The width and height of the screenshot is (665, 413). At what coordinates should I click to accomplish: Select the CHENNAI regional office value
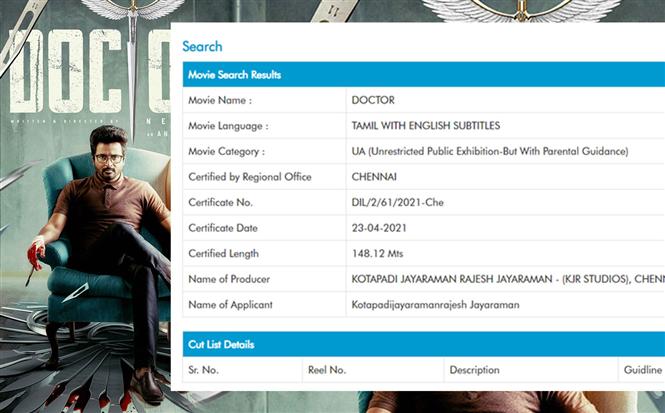(374, 177)
